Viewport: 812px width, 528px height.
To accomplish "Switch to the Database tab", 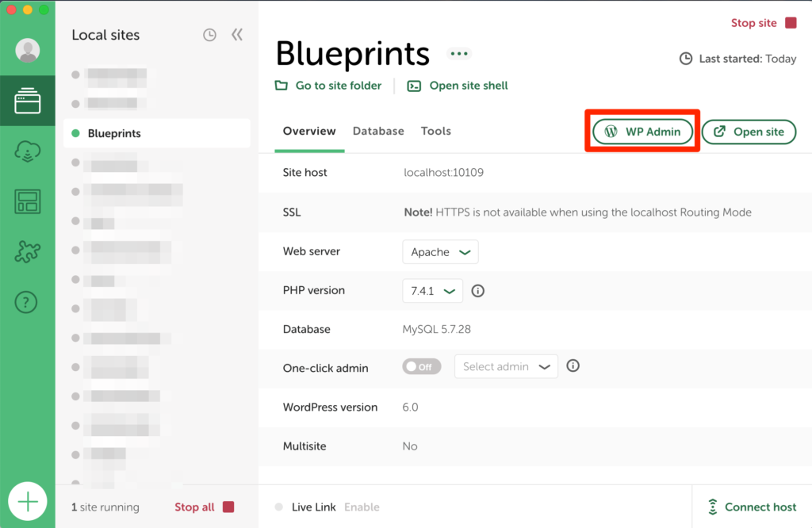I will pos(378,131).
